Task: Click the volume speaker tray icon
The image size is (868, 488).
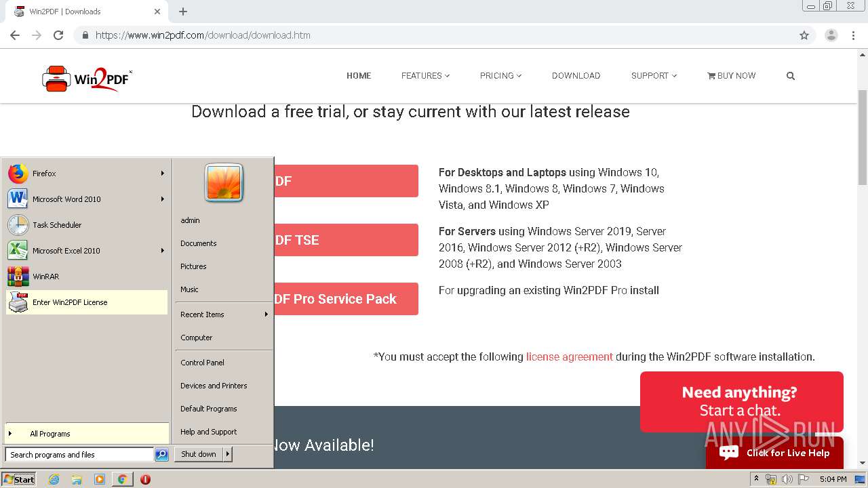Action: [x=787, y=479]
